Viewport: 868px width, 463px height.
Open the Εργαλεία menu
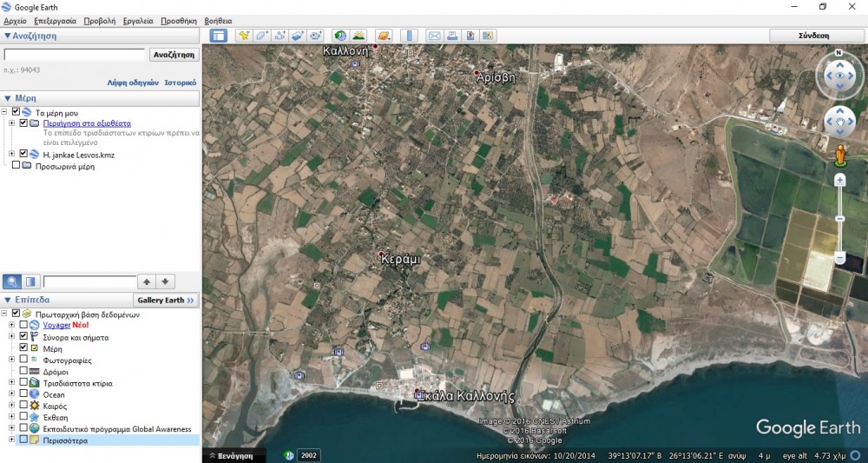coord(138,20)
